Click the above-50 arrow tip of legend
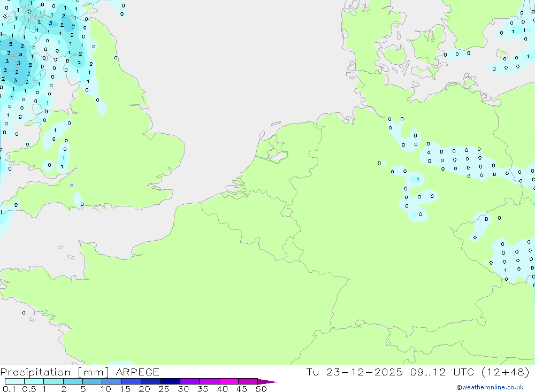The height and width of the screenshot is (392, 535). [x=267, y=381]
